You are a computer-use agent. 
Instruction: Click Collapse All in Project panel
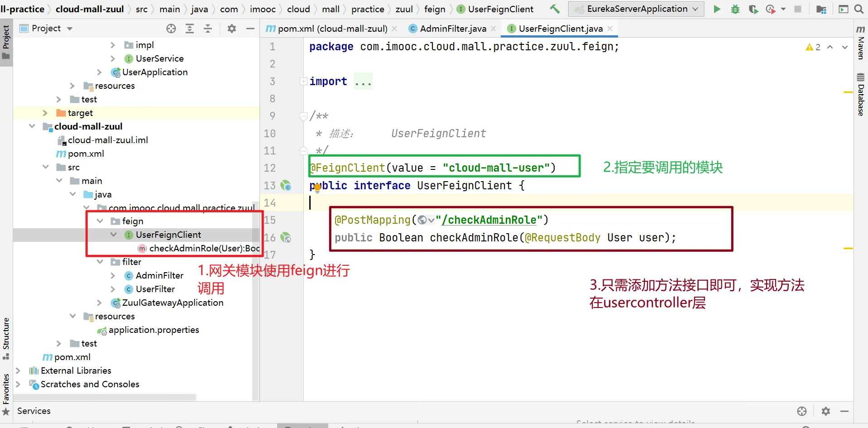(x=208, y=29)
